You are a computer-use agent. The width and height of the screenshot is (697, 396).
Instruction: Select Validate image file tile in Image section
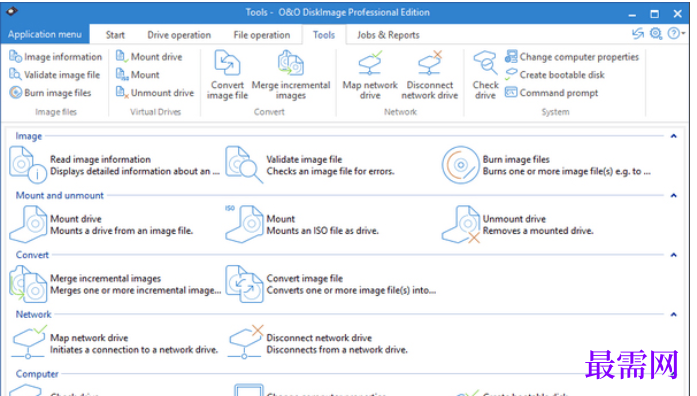310,165
